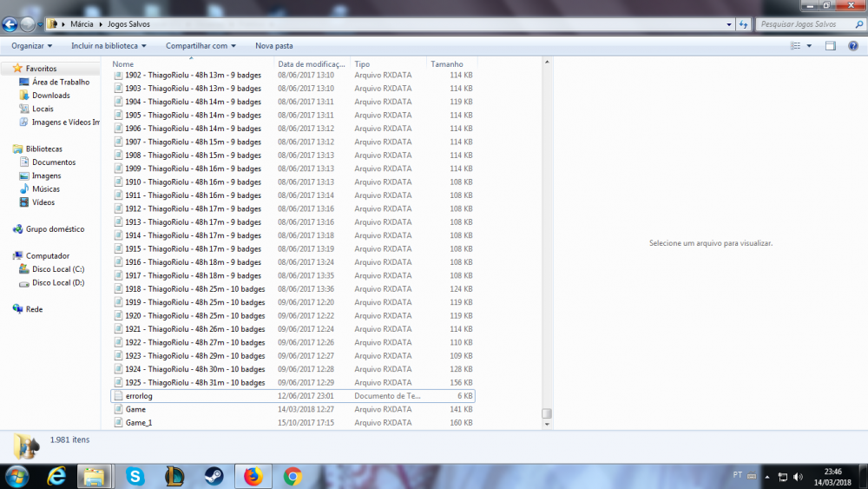Click the Back navigation arrow button

[10, 24]
